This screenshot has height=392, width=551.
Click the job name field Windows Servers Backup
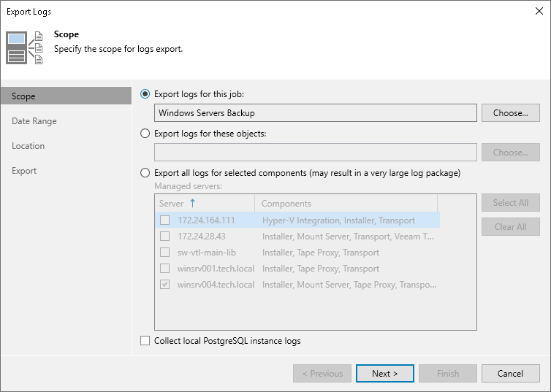click(x=316, y=112)
